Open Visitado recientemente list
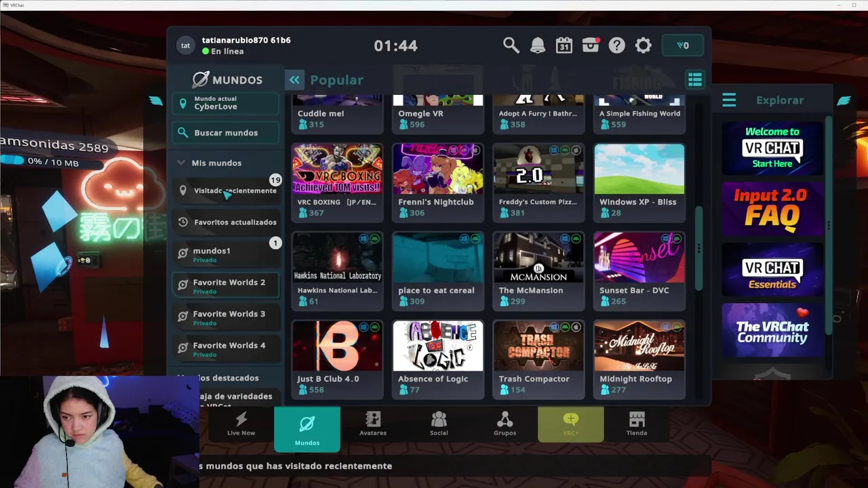Viewport: 868px width, 488px height. [x=226, y=190]
